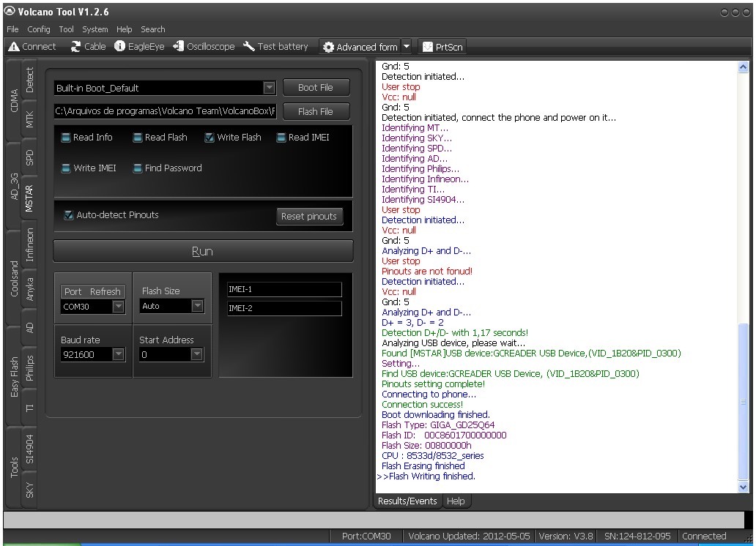Click the Flash File button
756x546 pixels.
(316, 112)
